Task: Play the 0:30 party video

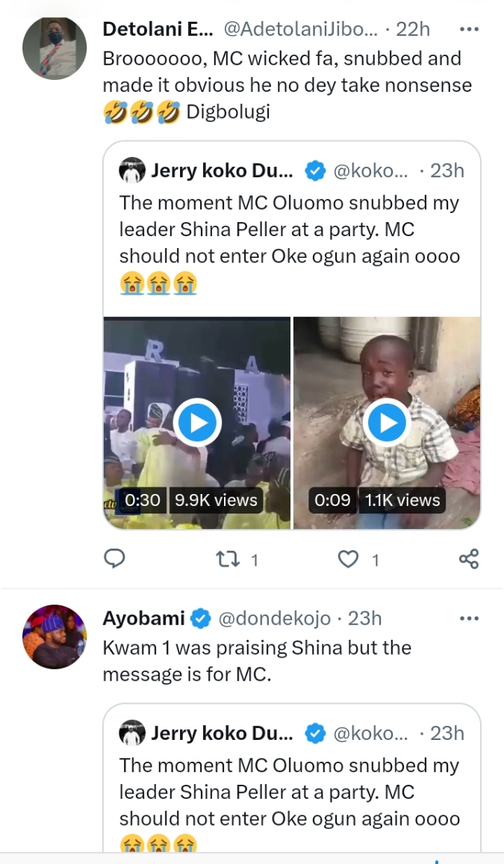Action: [197, 423]
